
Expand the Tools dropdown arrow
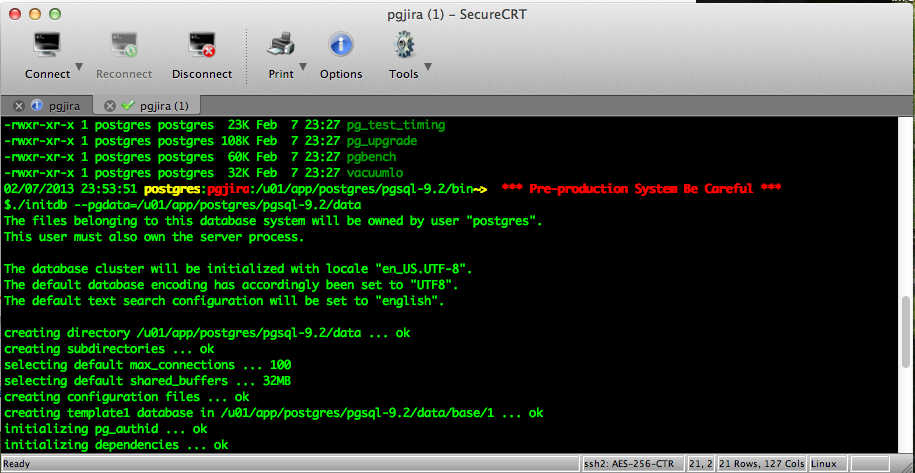428,66
